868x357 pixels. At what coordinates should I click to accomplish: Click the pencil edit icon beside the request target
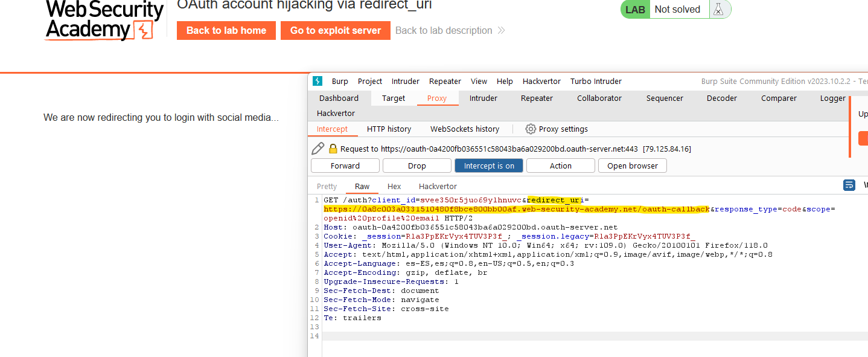click(318, 149)
